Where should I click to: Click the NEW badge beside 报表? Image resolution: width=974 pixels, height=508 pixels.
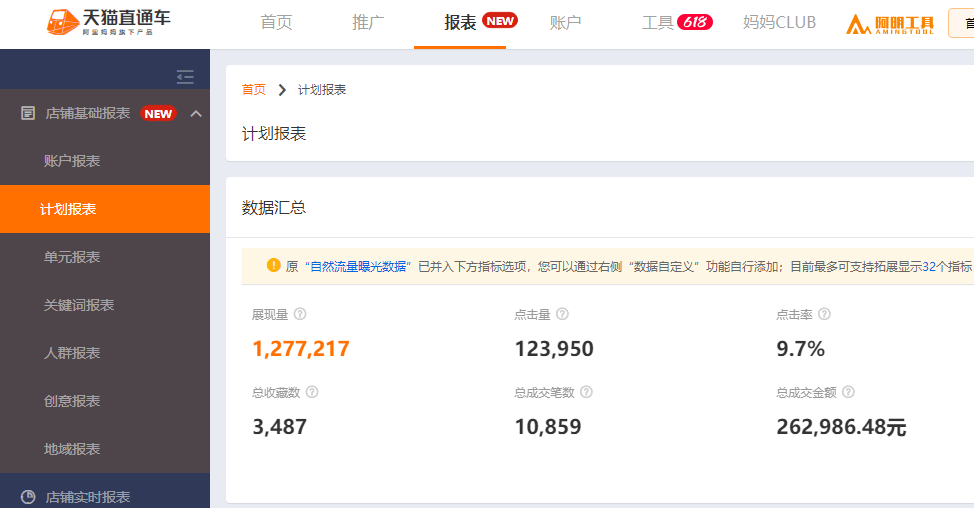499,20
